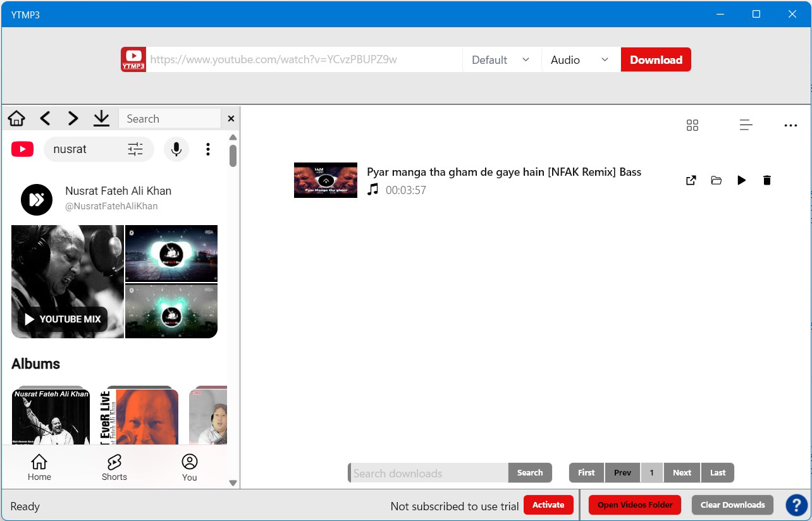This screenshot has width=812, height=521.
Task: Focus the Search downloads field
Action: click(x=429, y=473)
